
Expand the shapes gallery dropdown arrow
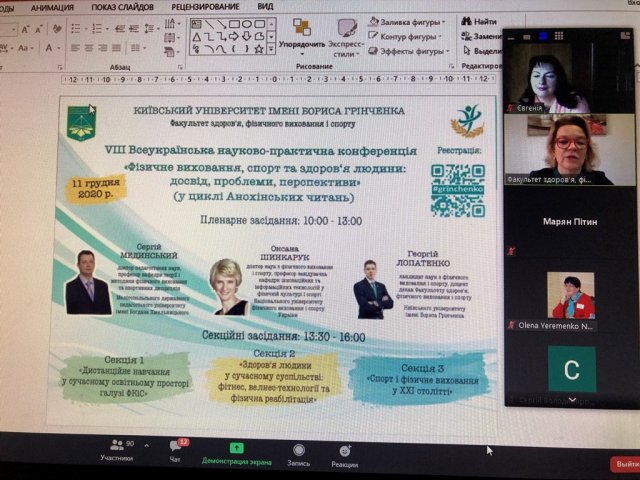[271, 47]
